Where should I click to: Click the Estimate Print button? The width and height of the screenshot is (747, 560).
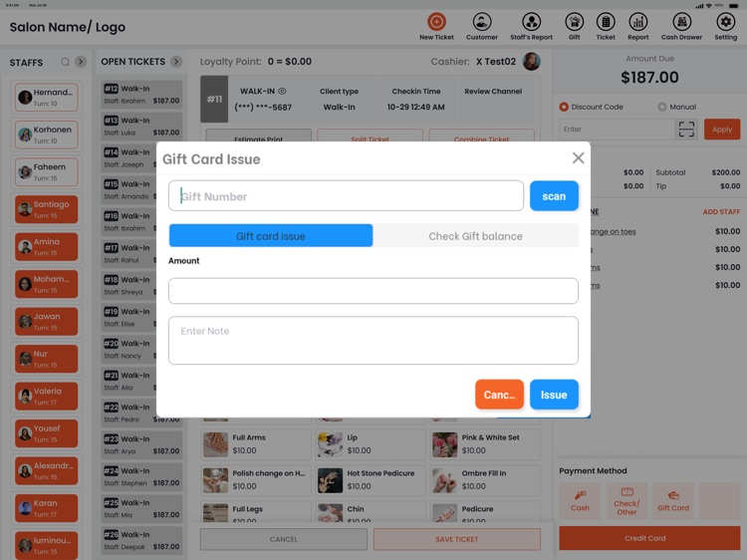[x=258, y=137]
